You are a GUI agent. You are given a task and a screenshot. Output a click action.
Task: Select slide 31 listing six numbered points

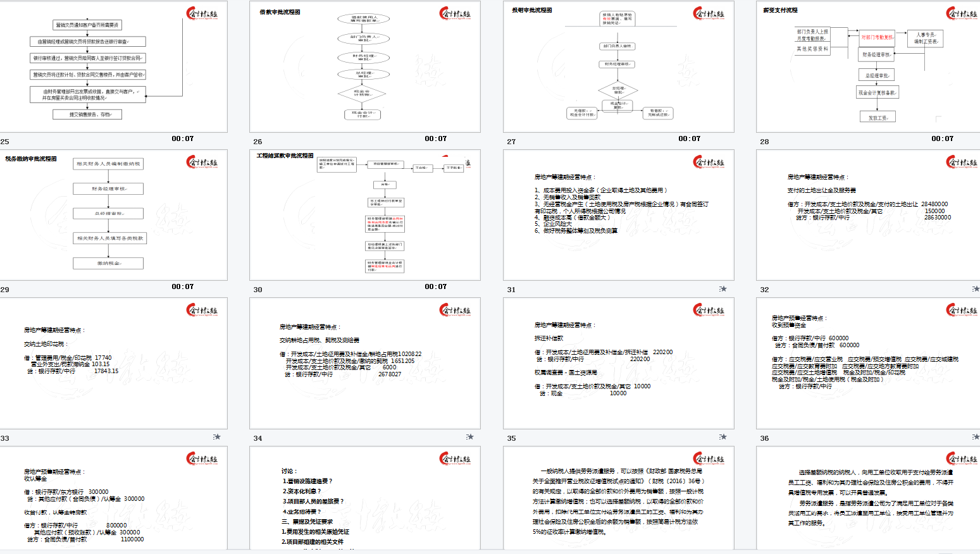click(619, 215)
